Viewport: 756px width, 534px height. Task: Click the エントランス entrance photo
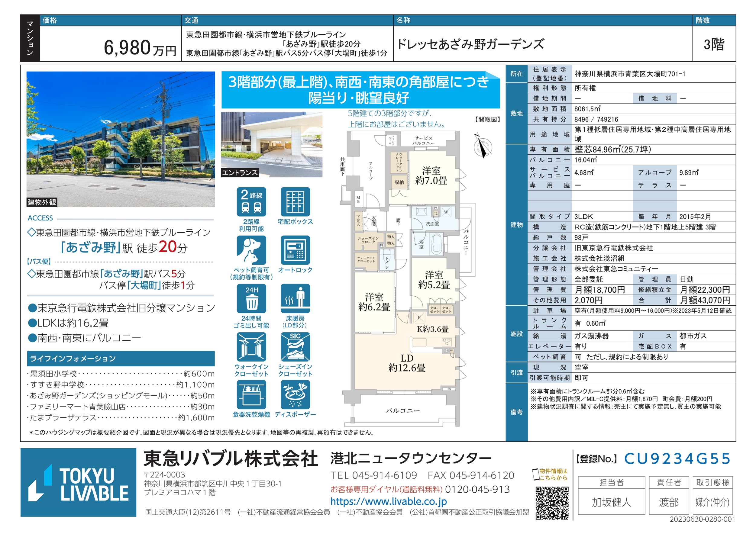272,144
